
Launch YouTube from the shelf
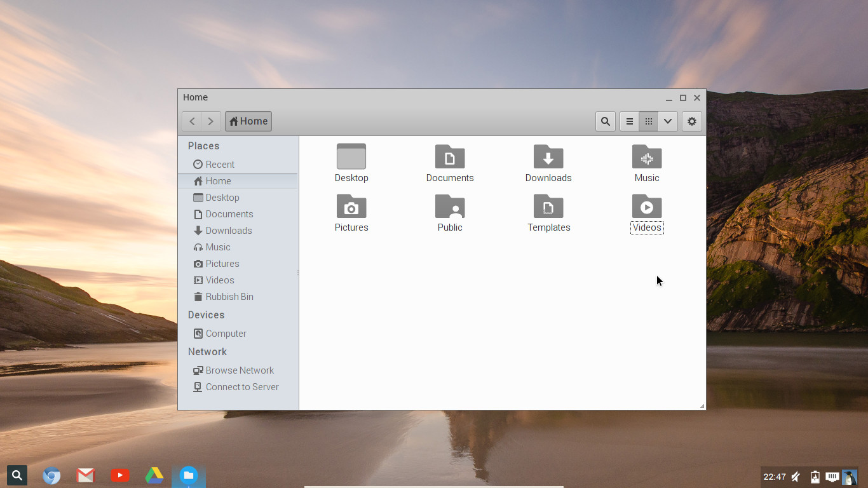[x=120, y=475]
